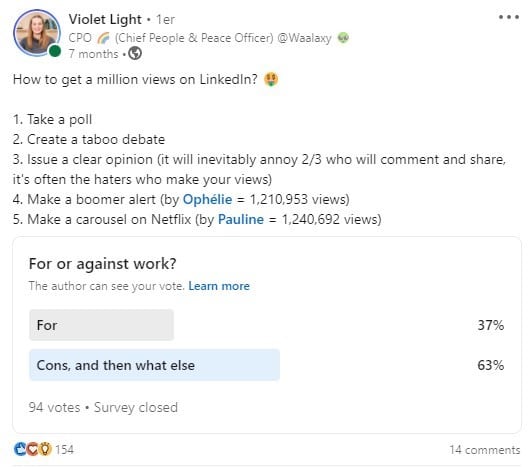The height and width of the screenshot is (467, 531).
Task: Click Violet Light's profile photo
Action: [x=37, y=33]
